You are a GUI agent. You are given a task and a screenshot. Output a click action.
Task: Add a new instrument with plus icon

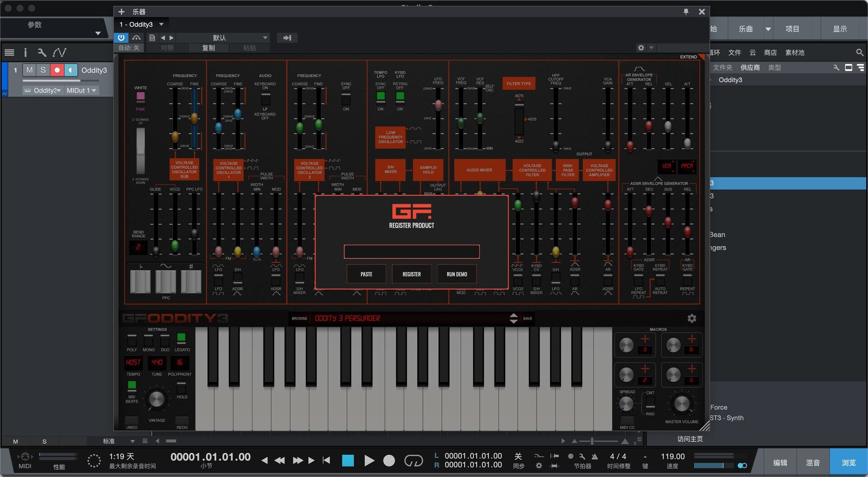pos(121,12)
